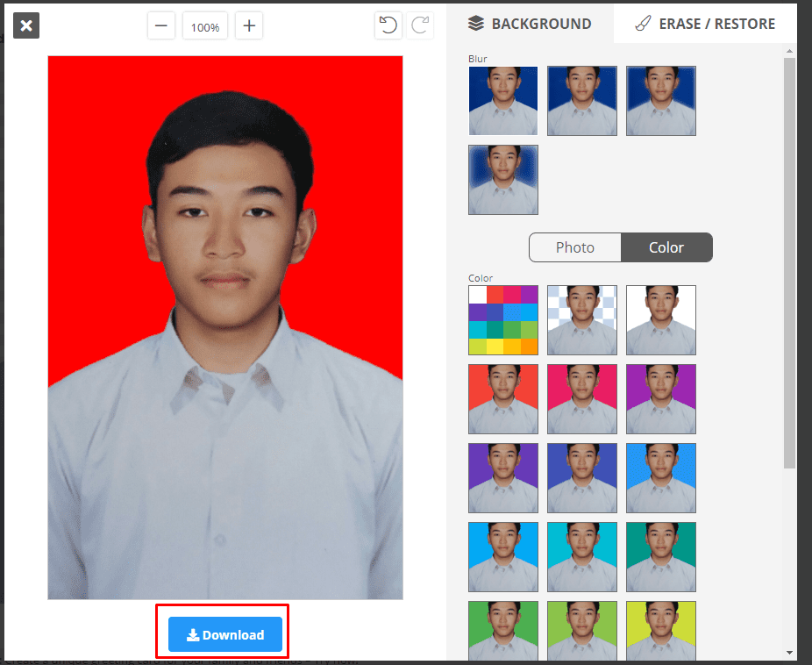
Task: Click the 100% zoom level field
Action: (205, 27)
